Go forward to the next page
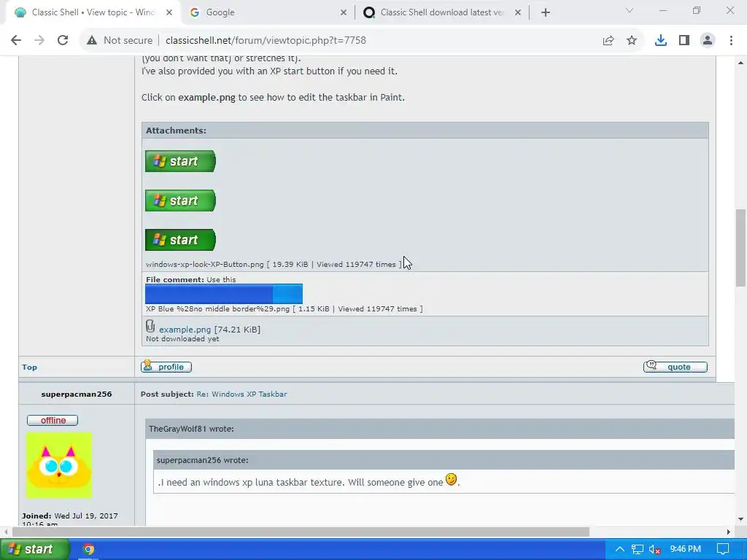This screenshot has width=747, height=560. (39, 41)
